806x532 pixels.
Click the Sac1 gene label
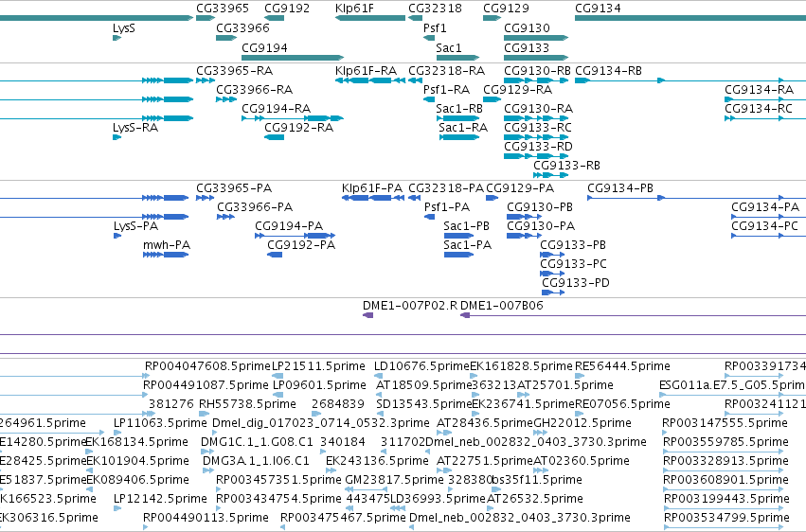449,48
